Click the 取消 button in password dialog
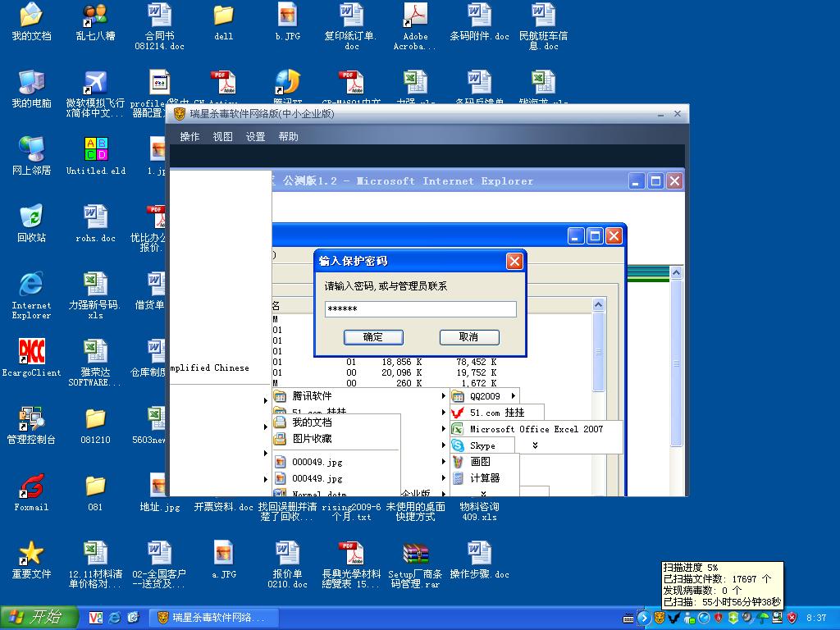 pos(468,337)
